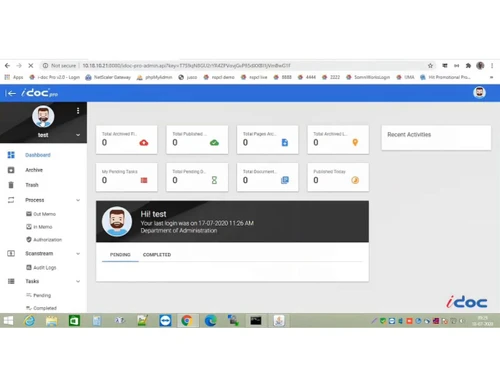
Task: Stop page loading with the X button
Action: click(x=30, y=66)
